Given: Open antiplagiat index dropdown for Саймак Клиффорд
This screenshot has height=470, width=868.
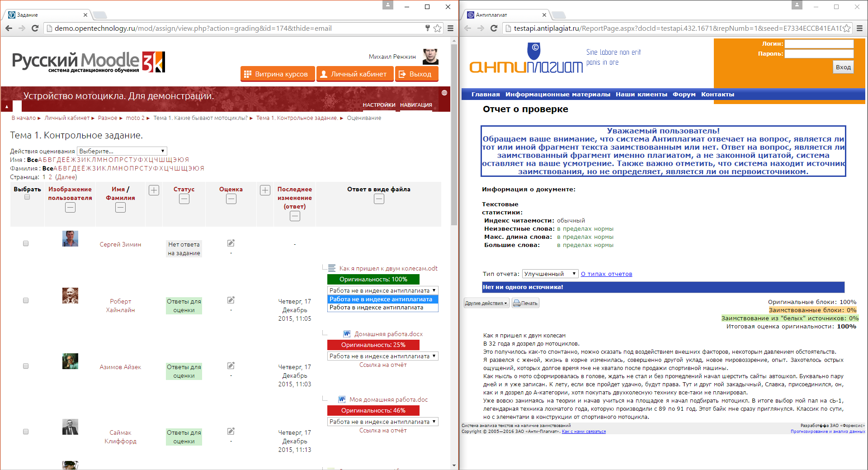Looking at the screenshot, I should 383,422.
